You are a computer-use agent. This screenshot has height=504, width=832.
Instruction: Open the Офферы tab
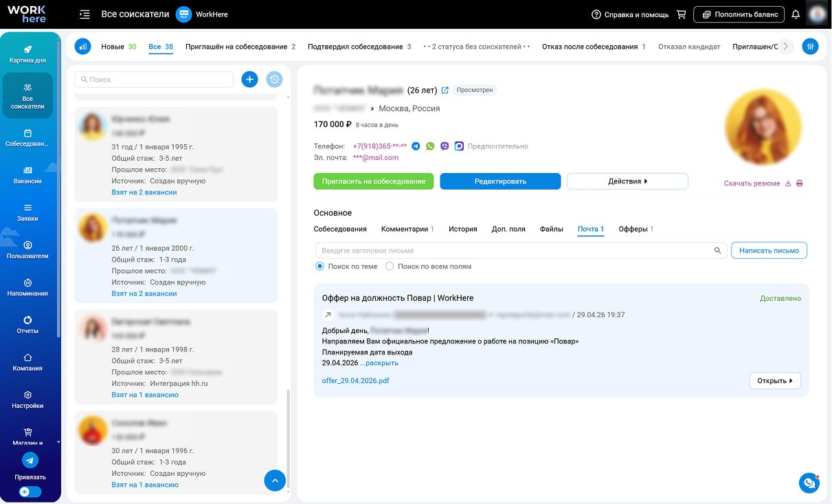(x=636, y=229)
